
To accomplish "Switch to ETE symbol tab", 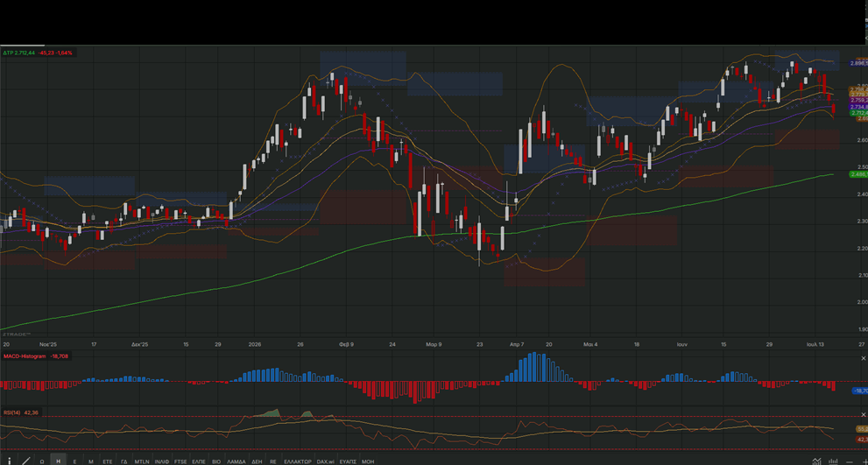I will 108,461.
